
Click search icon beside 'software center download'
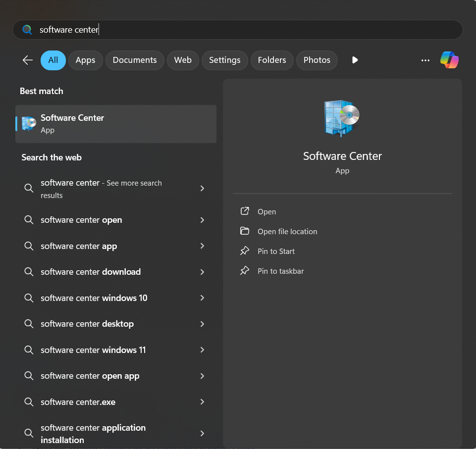point(29,272)
